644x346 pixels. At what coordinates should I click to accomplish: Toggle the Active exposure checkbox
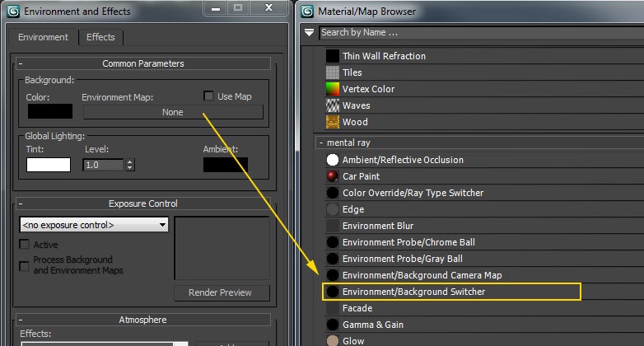point(25,245)
